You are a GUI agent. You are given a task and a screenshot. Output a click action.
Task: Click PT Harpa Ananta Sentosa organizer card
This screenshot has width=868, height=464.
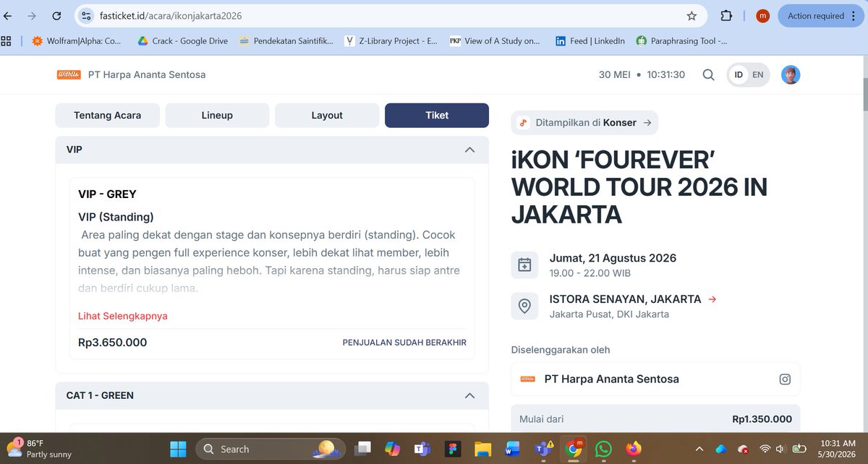(x=655, y=379)
